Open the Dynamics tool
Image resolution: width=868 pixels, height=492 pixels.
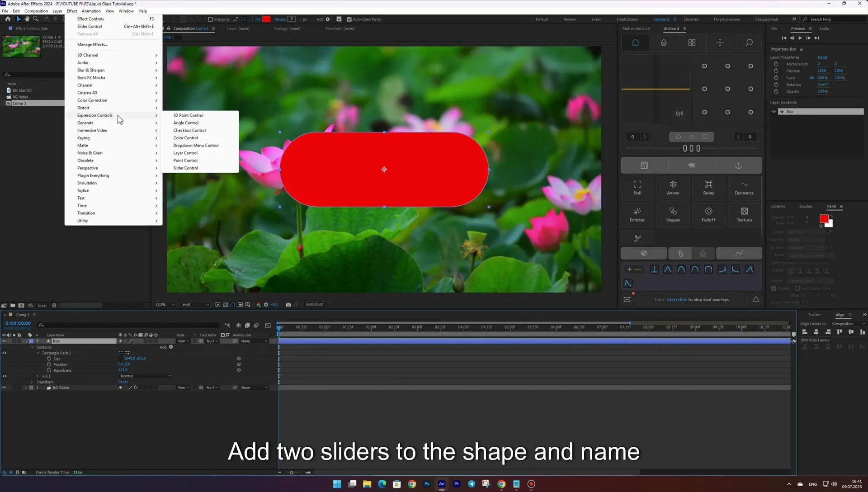(744, 187)
